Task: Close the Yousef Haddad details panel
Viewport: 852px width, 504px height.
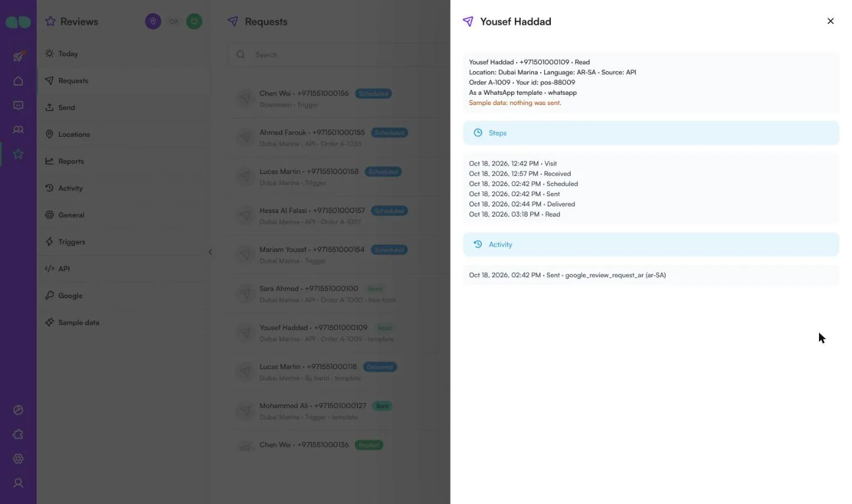Action: [x=830, y=21]
